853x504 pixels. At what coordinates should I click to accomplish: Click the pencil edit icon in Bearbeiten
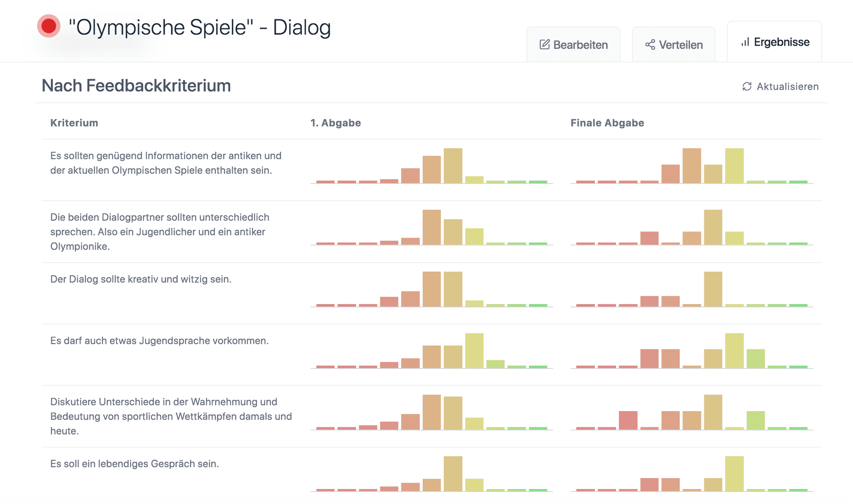(x=544, y=45)
